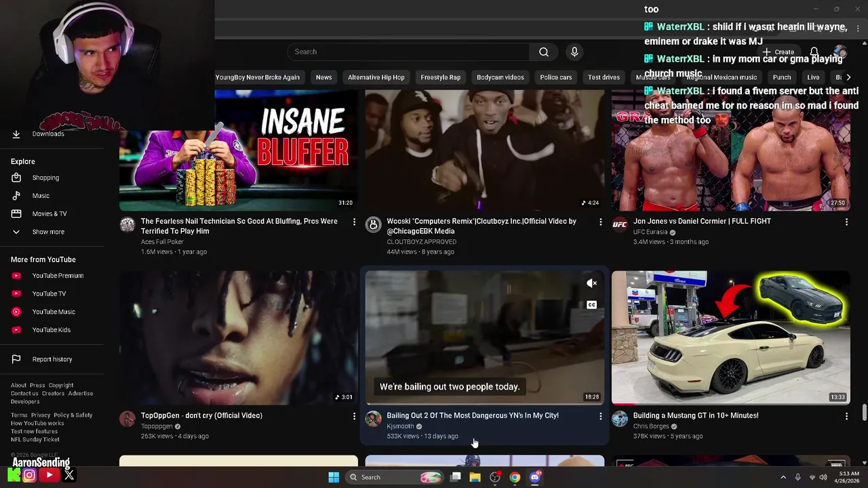Open the Kjsmooth channel name link
Image resolution: width=868 pixels, height=488 pixels.
tap(400, 426)
